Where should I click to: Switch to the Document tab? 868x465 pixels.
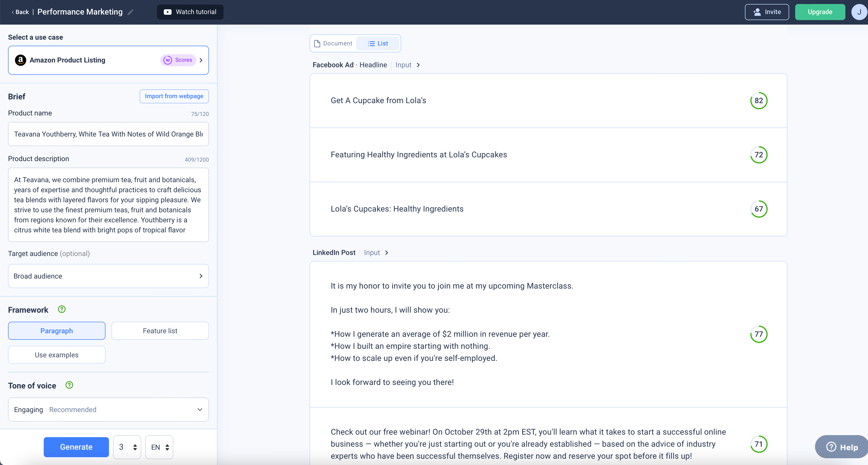click(333, 43)
